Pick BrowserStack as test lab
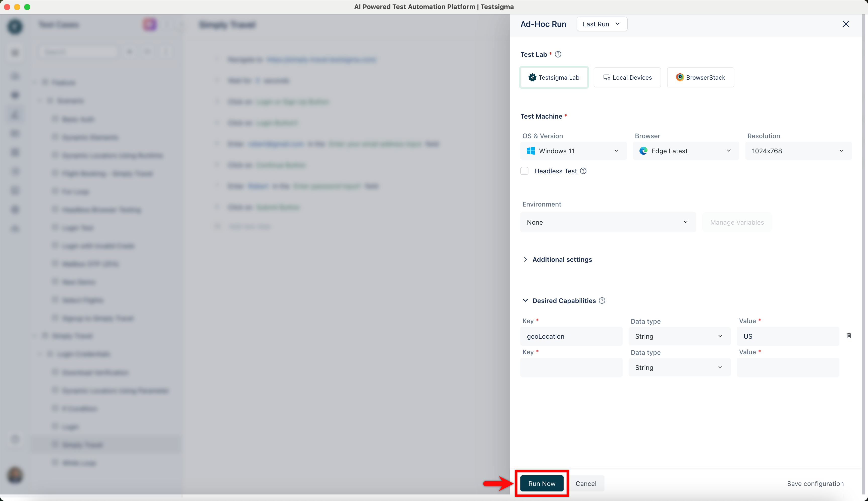Screen dimensions: 868x501 (700, 77)
